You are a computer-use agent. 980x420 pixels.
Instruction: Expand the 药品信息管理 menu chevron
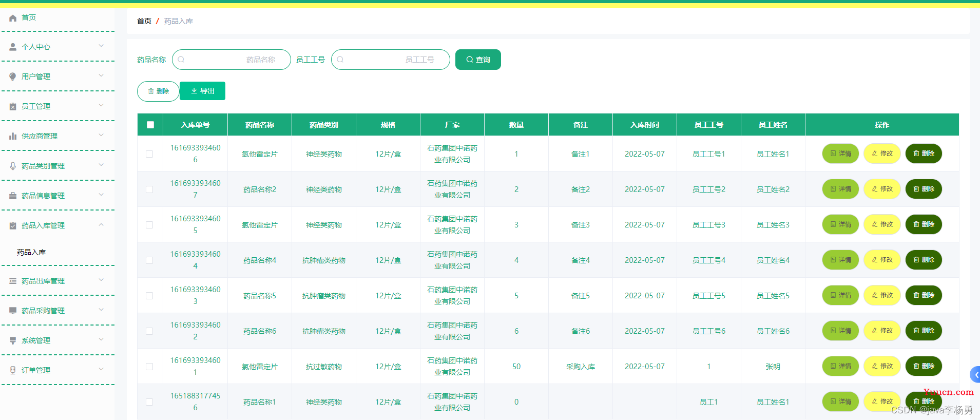(x=101, y=195)
